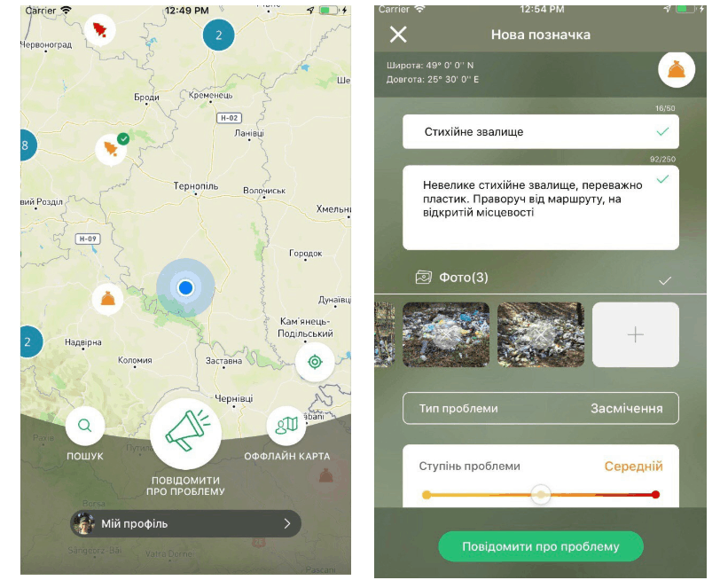
Task: Tap checkmark in the description field
Action: coord(661,179)
